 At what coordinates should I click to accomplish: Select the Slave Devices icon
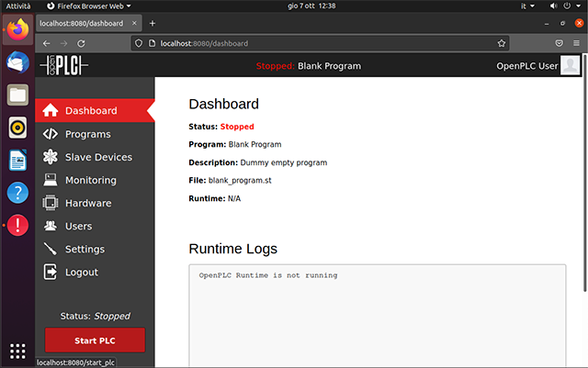(51, 157)
